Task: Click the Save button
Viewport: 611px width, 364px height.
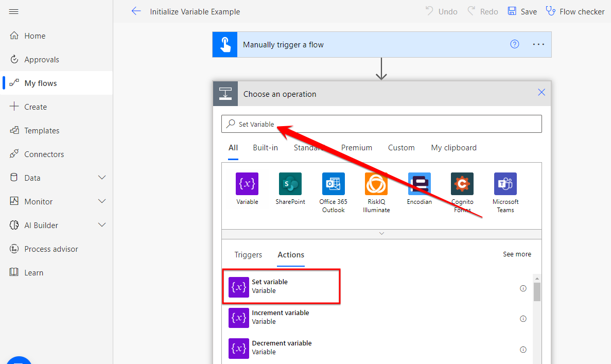Action: (x=522, y=11)
